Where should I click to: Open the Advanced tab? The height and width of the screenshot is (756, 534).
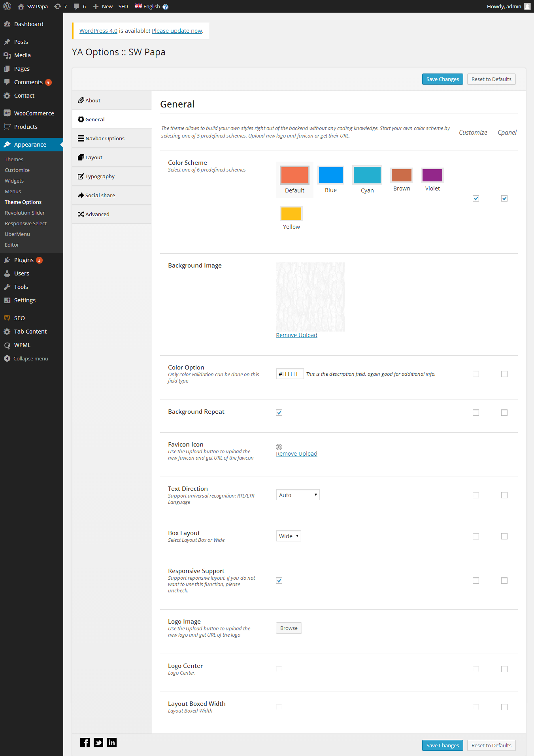[112, 214]
